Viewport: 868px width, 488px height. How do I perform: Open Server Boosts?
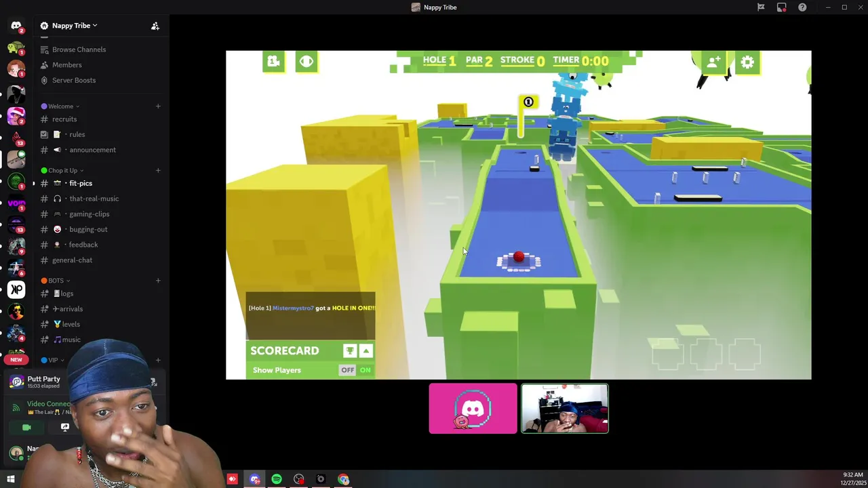pos(73,80)
